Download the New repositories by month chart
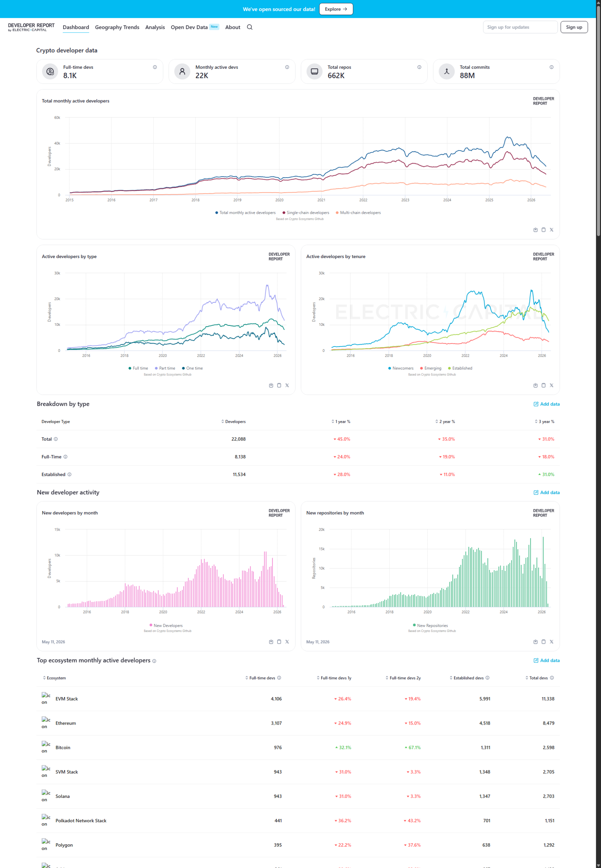This screenshot has height=868, width=601. (x=536, y=642)
